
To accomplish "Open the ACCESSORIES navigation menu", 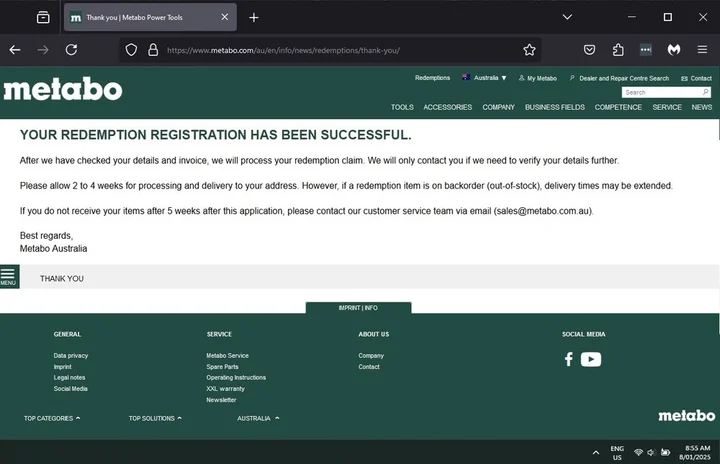I will pyautogui.click(x=447, y=107).
